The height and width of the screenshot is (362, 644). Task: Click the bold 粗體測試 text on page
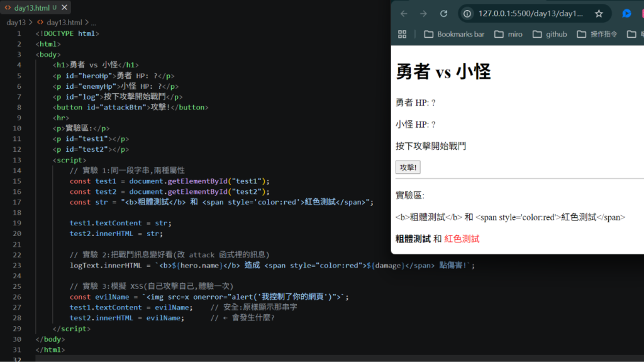[413, 239]
